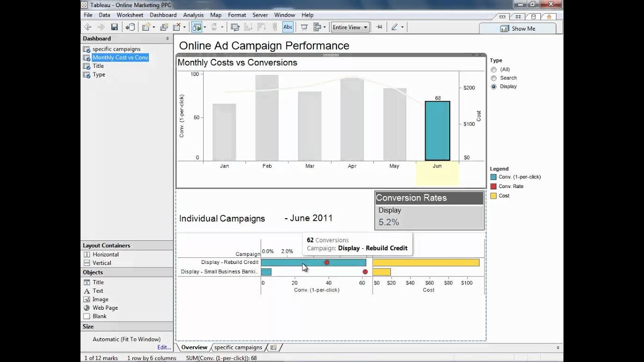Select the Search Type radio button

click(494, 78)
